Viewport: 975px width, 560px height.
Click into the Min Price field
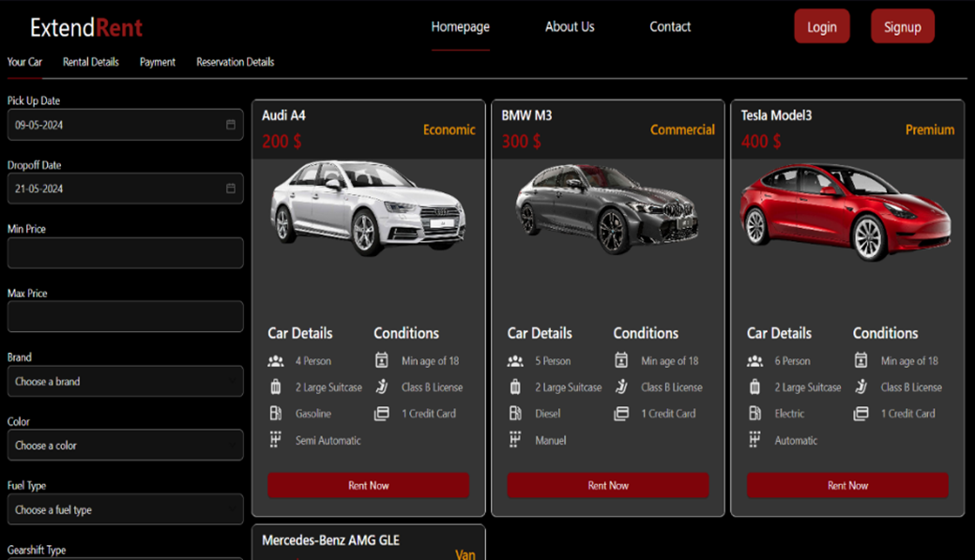tap(125, 253)
